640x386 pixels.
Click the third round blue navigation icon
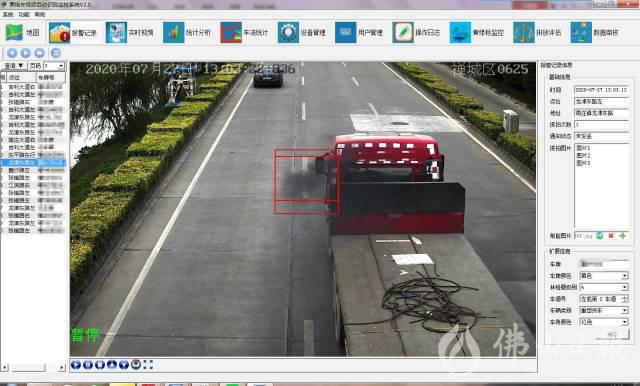40,53
